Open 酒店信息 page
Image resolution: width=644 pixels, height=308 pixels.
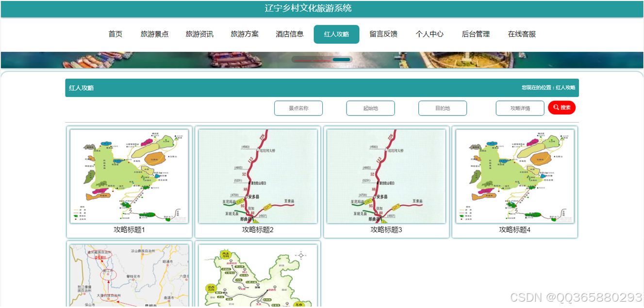[x=290, y=34]
